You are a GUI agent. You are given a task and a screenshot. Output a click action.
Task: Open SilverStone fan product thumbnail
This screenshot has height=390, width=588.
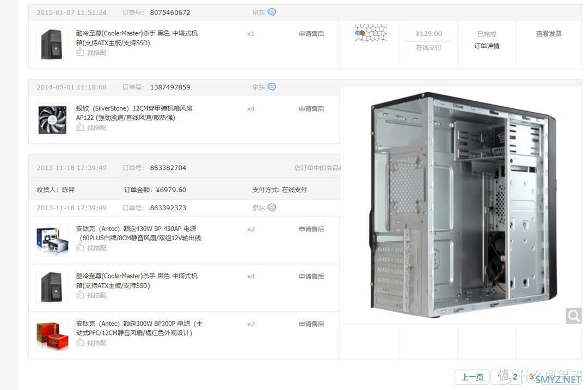tap(52, 120)
